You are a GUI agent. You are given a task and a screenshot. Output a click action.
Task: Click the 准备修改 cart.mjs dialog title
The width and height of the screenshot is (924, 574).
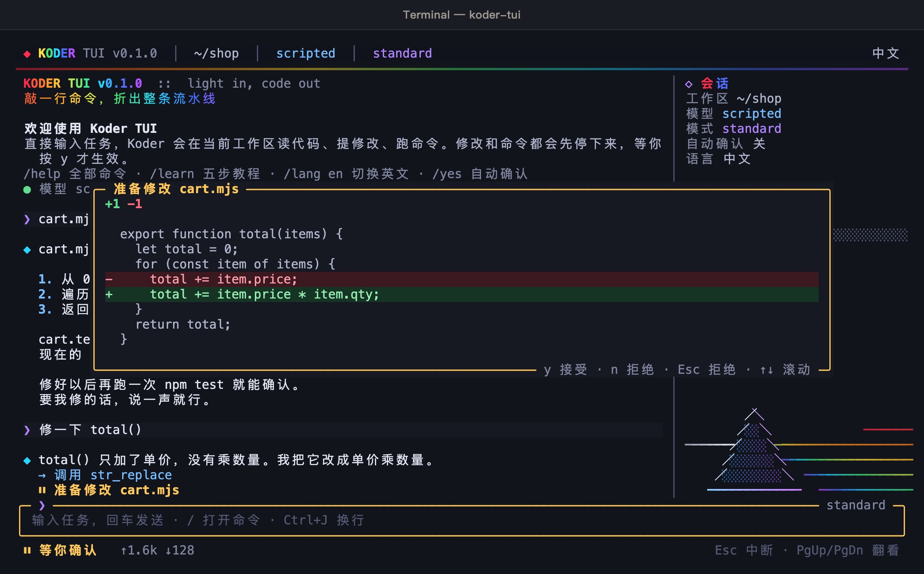(x=176, y=189)
